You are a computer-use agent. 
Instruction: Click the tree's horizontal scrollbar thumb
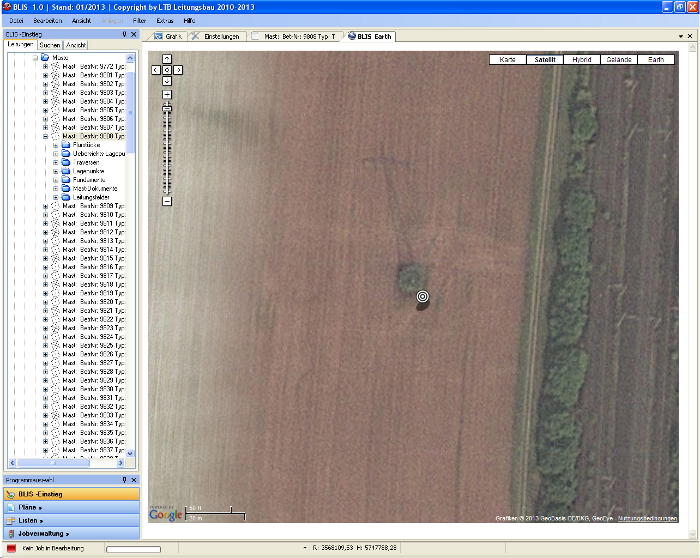(54, 463)
